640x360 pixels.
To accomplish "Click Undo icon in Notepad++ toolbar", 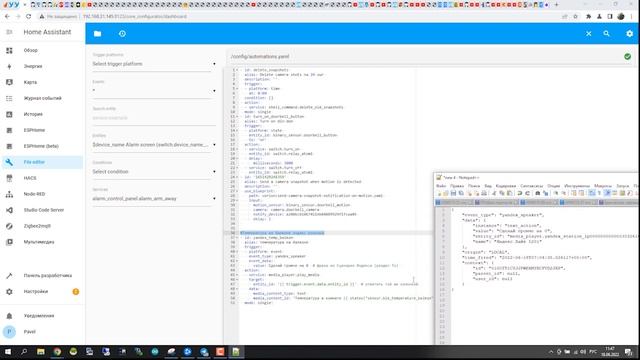I will click(x=520, y=193).
